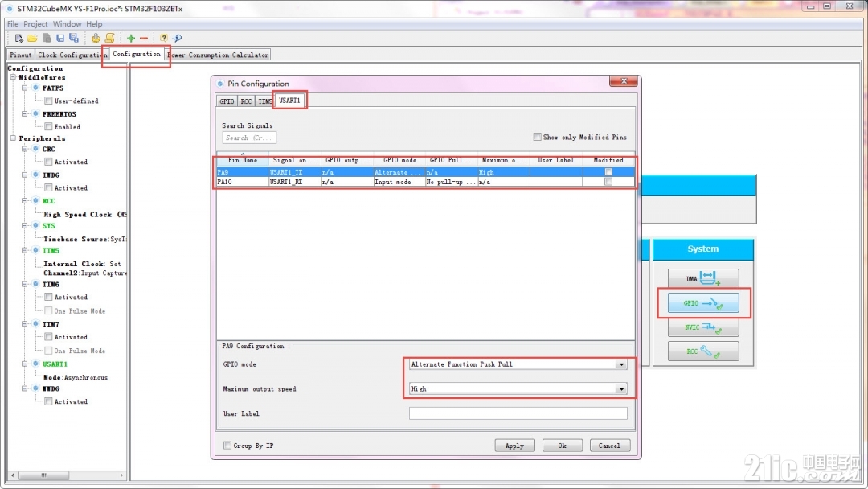Select the PA10 USART1_RX table row

(425, 182)
